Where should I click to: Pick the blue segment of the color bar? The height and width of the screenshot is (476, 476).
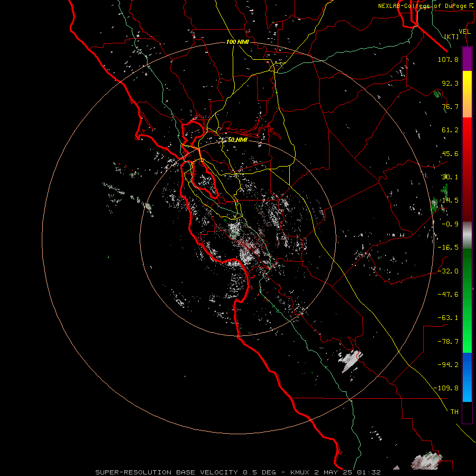click(x=467, y=377)
